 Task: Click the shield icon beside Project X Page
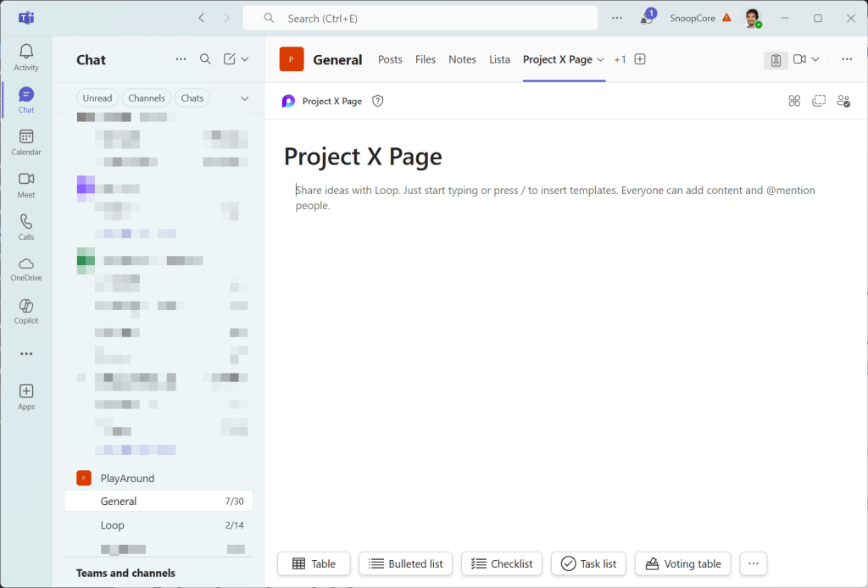378,101
